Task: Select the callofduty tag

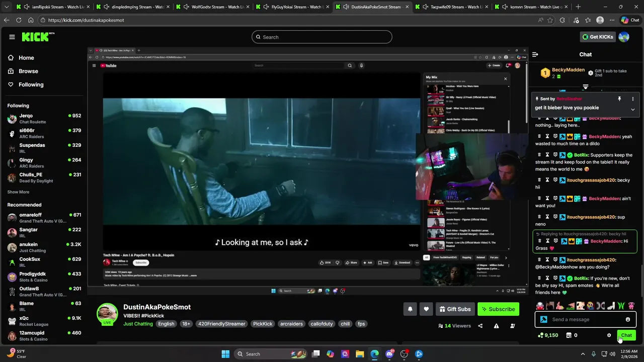Action: tap(321, 324)
